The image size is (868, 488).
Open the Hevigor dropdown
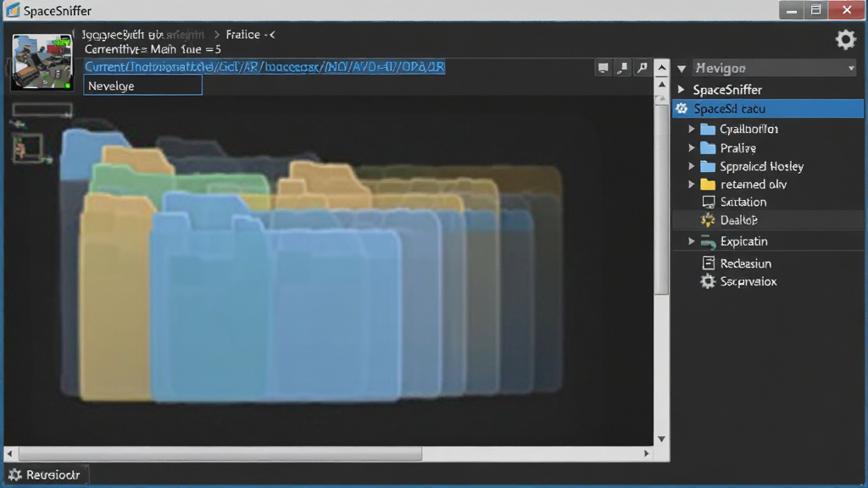[x=774, y=68]
